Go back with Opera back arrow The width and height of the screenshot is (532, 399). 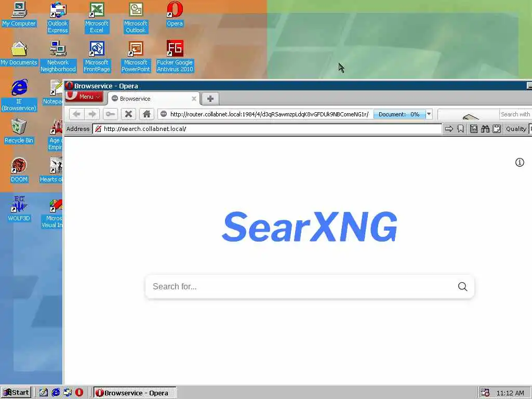click(x=77, y=114)
